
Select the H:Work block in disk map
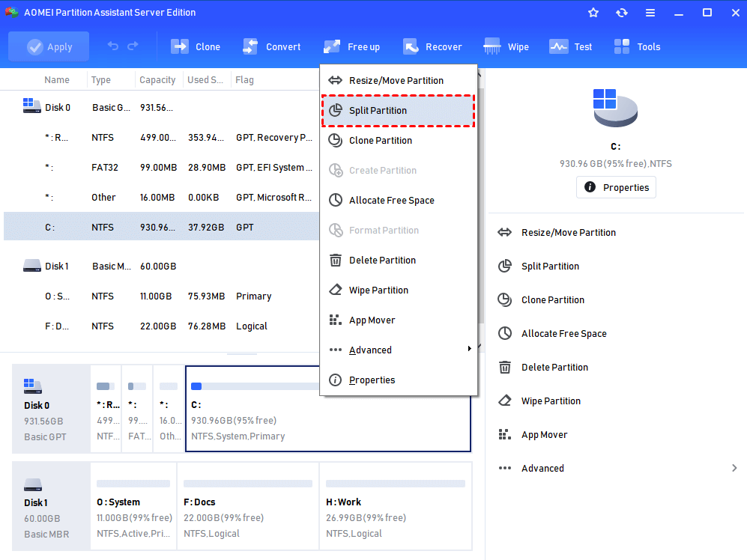tap(396, 506)
